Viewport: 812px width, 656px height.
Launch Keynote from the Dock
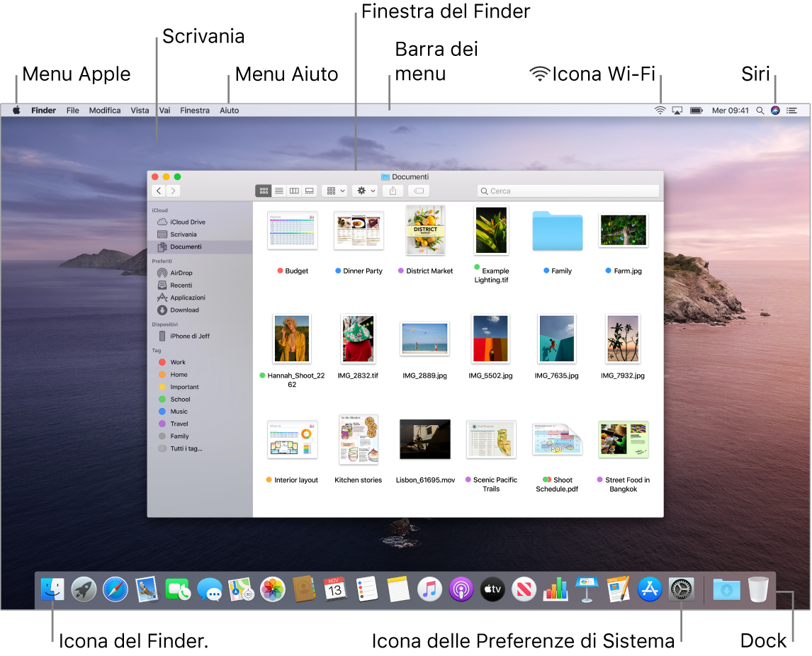pyautogui.click(x=587, y=589)
